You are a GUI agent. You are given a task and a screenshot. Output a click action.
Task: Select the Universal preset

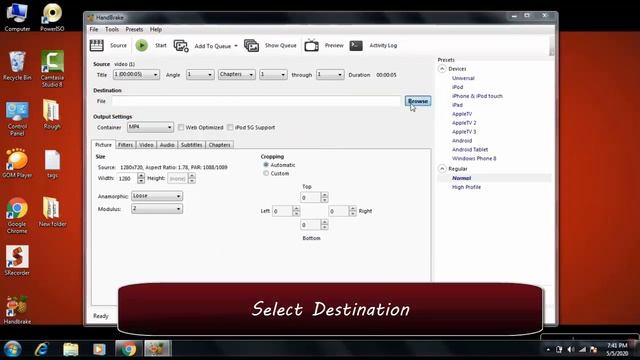point(463,78)
